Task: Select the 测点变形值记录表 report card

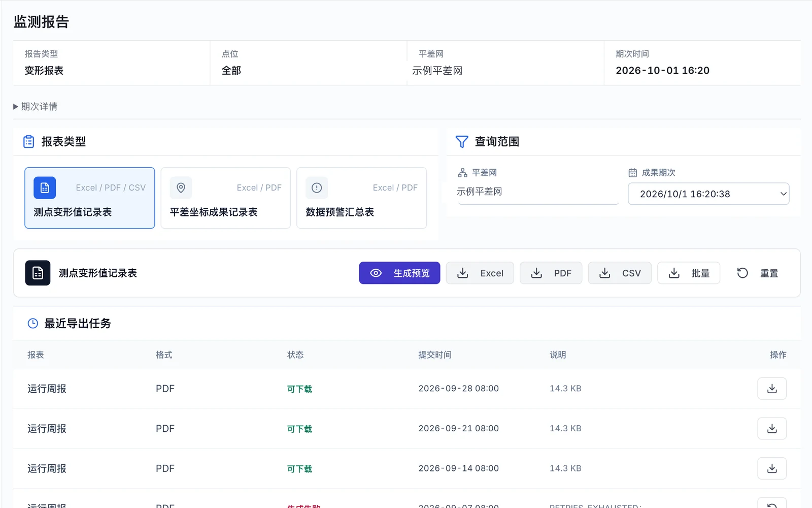Action: point(90,198)
